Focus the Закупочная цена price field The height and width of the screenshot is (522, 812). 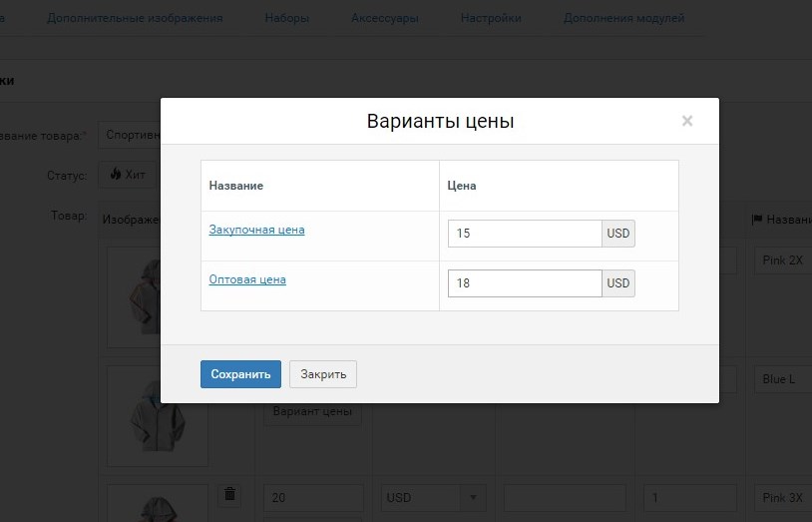[x=525, y=234]
